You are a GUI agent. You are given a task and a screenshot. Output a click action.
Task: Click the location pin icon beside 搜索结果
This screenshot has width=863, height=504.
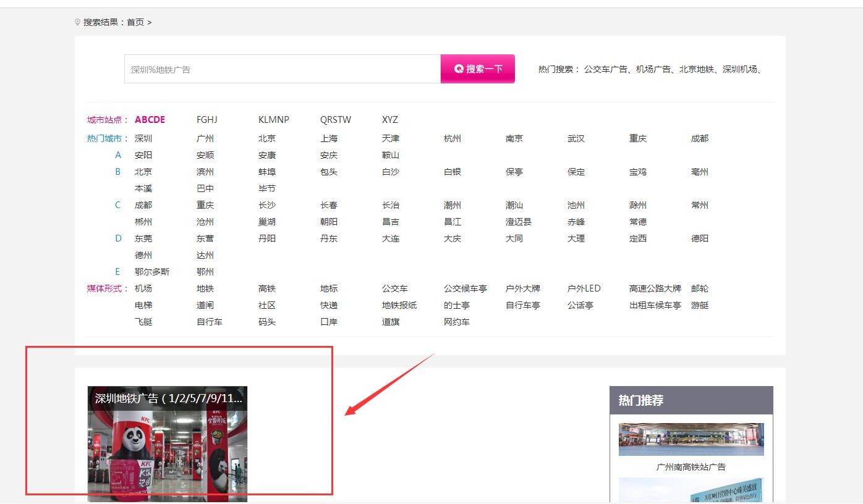coord(77,22)
